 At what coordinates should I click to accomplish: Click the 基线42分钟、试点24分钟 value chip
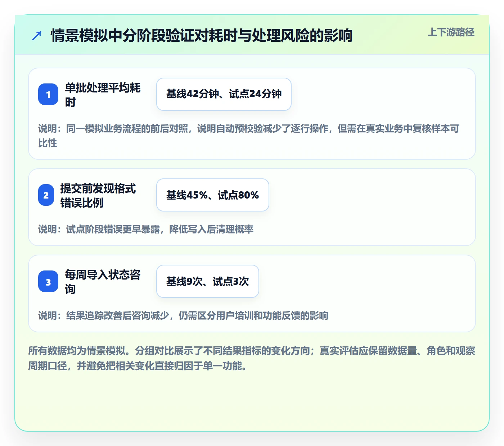click(224, 94)
